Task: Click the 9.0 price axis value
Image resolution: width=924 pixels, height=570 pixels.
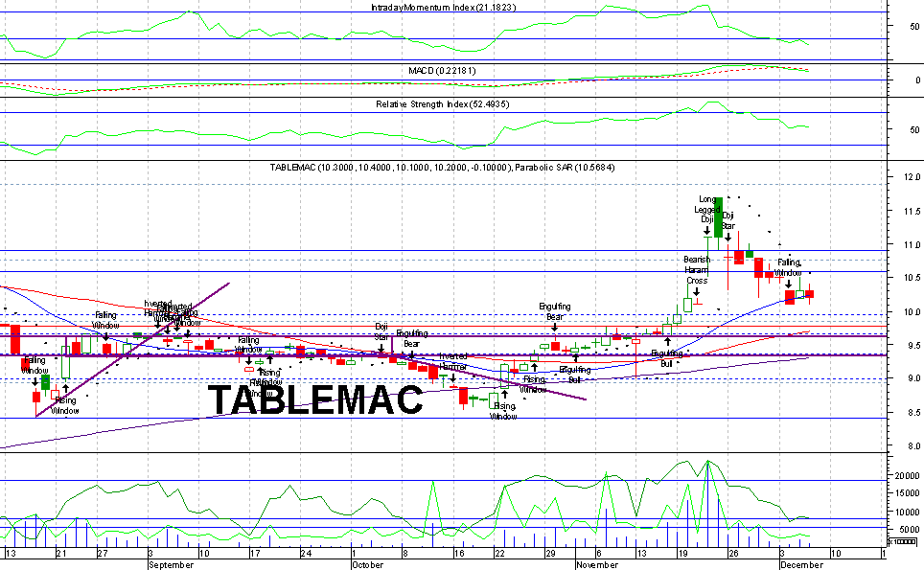Action: (x=912, y=378)
